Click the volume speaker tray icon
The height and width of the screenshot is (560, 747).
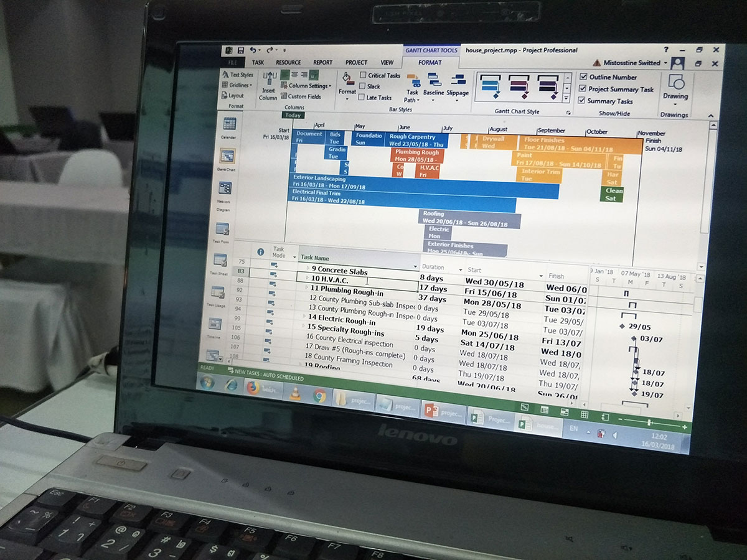pos(615,434)
